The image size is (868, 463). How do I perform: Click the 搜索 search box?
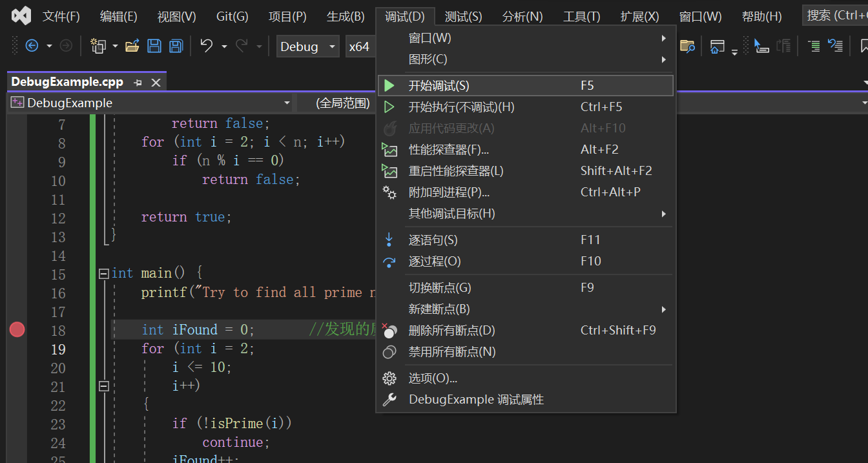(835, 15)
